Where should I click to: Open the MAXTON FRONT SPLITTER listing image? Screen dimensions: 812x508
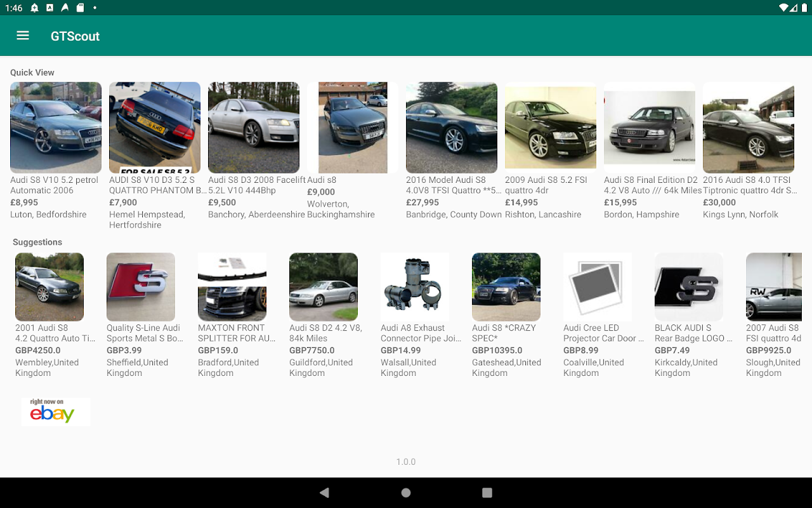[232, 287]
